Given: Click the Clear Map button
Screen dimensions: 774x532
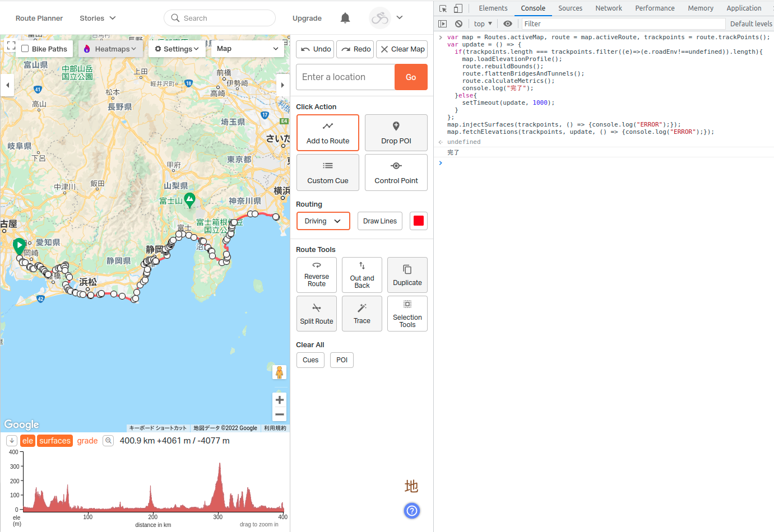Looking at the screenshot, I should [x=402, y=49].
